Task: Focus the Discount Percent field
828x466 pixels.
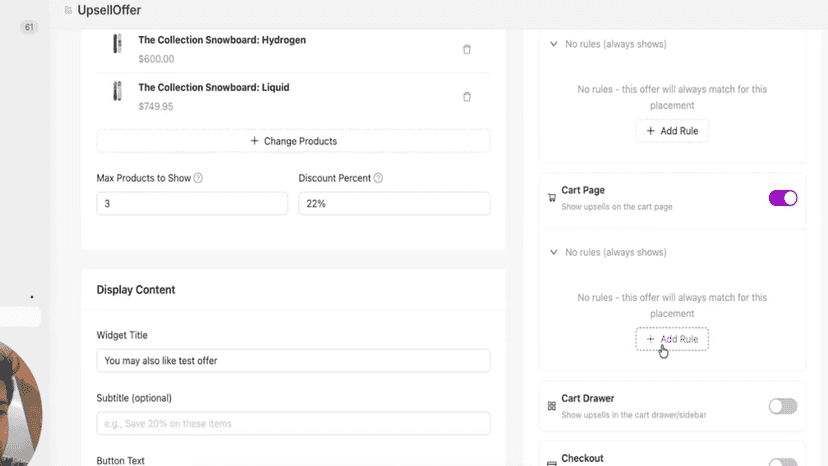Action: pos(394,203)
